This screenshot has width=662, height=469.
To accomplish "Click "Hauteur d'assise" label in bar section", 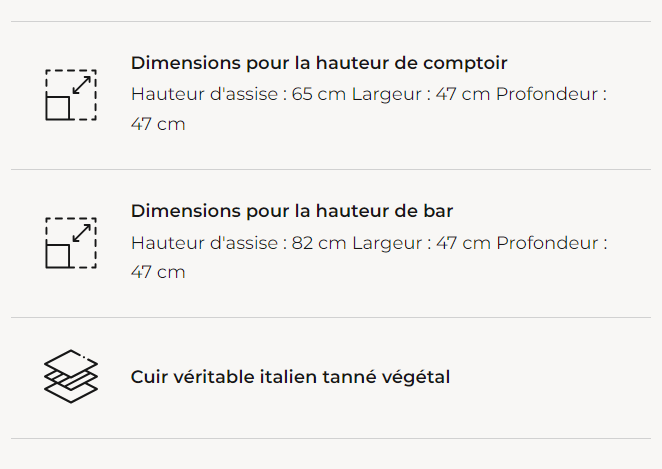I will tap(203, 243).
